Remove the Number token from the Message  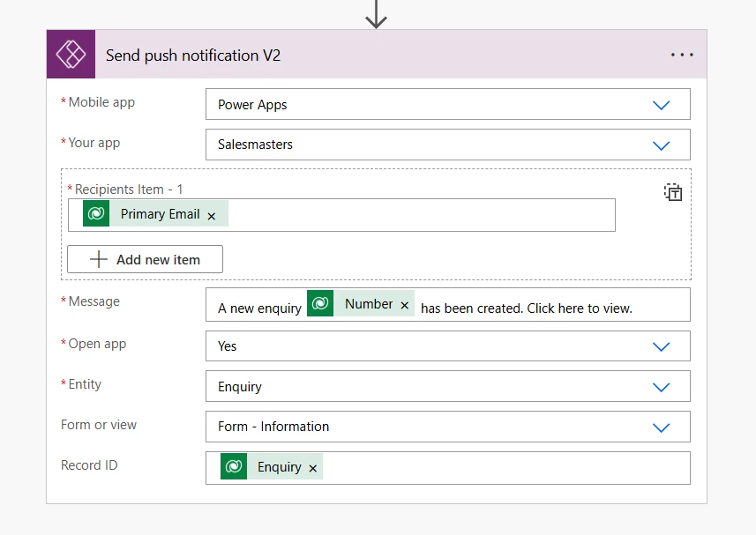coord(404,304)
